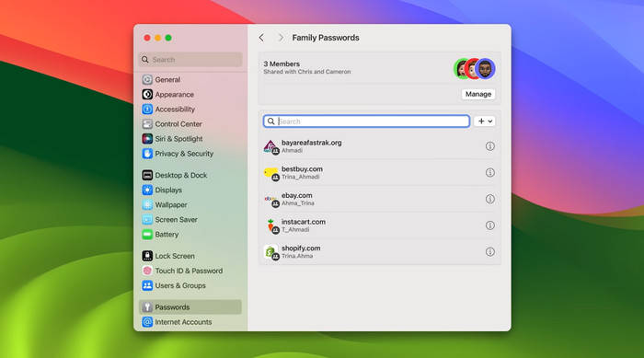Open the add password plus dropdown
The width and height of the screenshot is (644, 358).
click(x=485, y=121)
